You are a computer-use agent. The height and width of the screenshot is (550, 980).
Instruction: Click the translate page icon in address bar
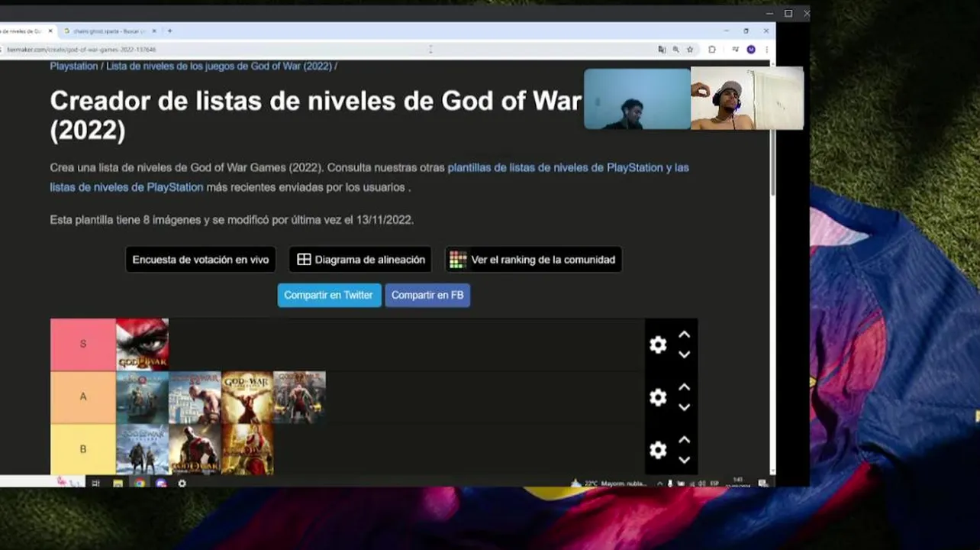(x=662, y=49)
